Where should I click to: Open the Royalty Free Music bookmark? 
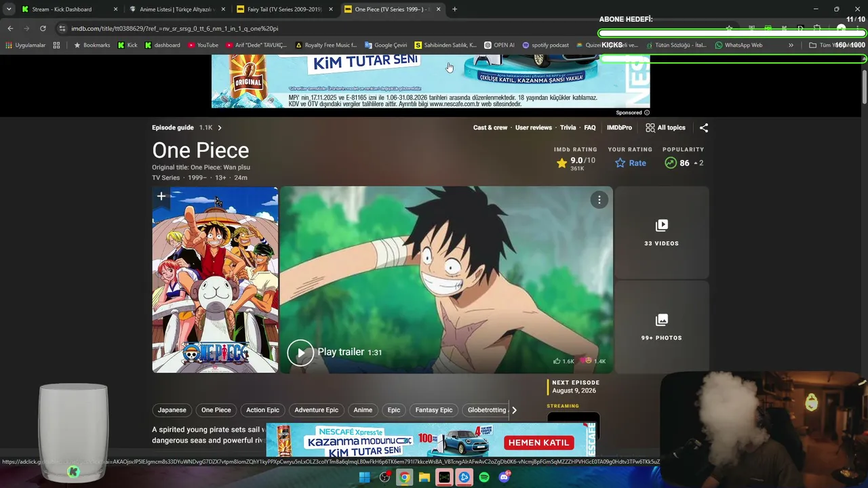(326, 45)
